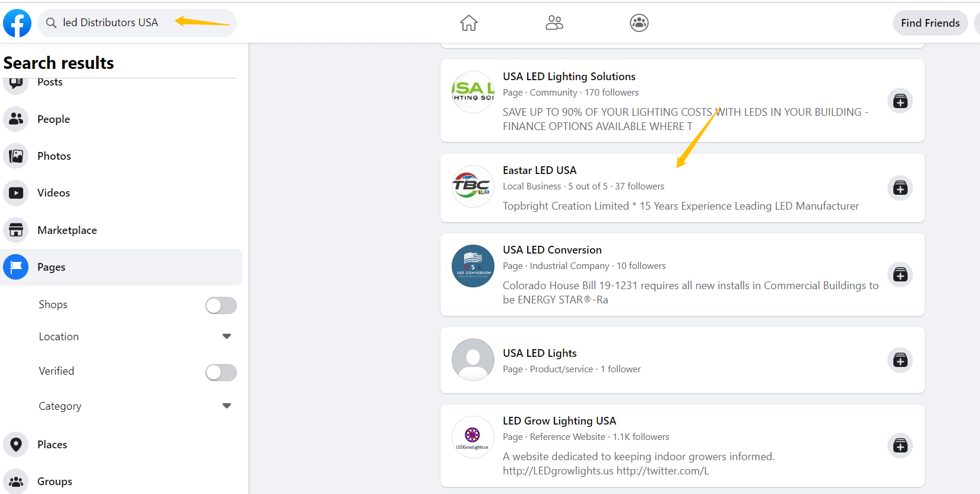Image resolution: width=980 pixels, height=494 pixels.
Task: Click Colorado House Bill description text
Action: [690, 293]
